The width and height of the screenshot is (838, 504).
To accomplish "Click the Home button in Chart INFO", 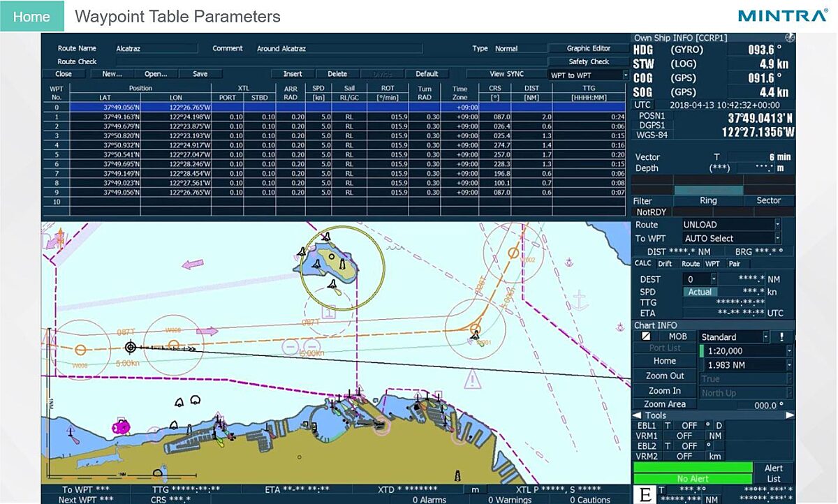I will pos(665,361).
